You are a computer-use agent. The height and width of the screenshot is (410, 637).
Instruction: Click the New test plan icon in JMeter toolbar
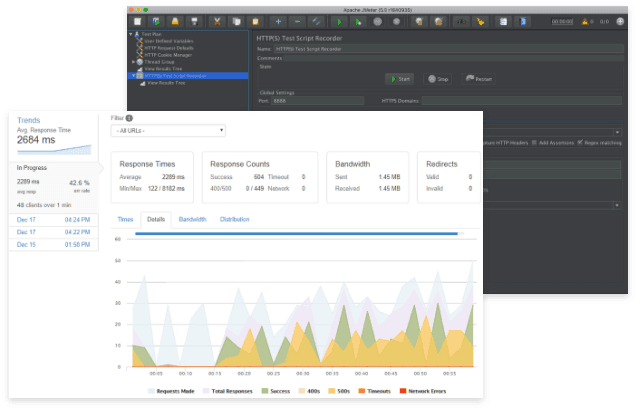pos(138,22)
